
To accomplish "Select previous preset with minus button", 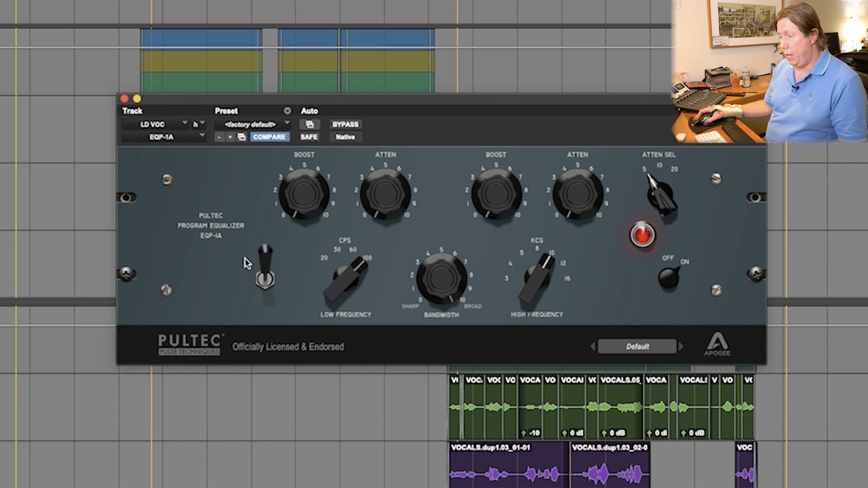I will point(219,137).
